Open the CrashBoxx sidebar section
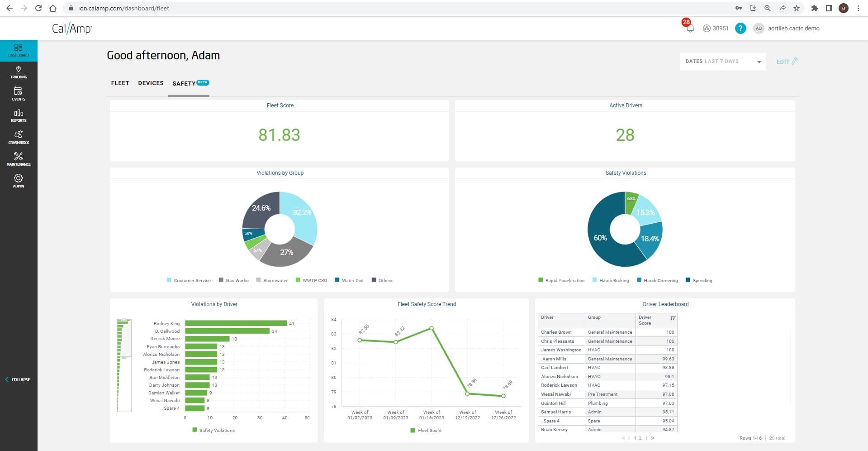The width and height of the screenshot is (868, 451). coord(19,137)
